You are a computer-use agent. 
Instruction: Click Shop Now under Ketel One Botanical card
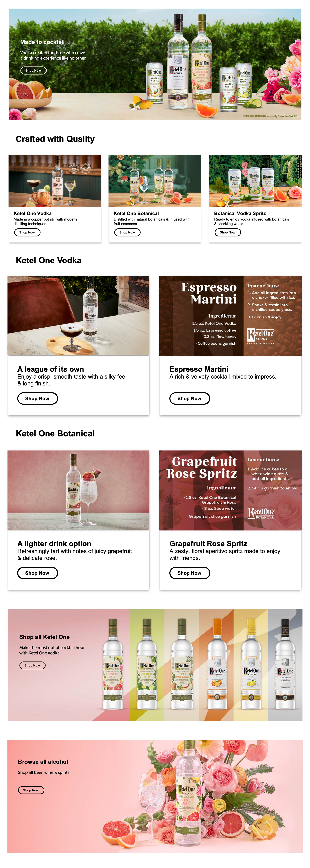point(127,232)
